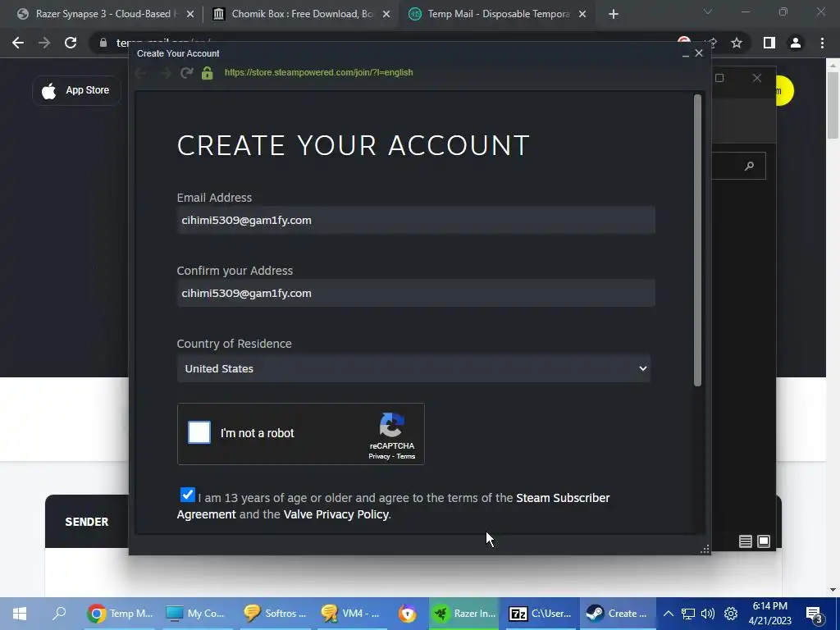Open a new Chrome tab

point(614,15)
